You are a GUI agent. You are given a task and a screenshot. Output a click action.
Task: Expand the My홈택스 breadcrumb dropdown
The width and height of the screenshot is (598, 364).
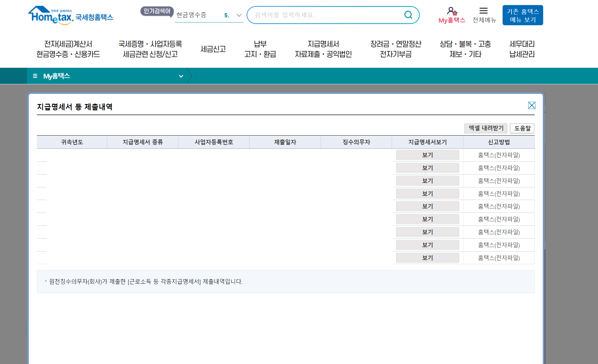point(181,76)
